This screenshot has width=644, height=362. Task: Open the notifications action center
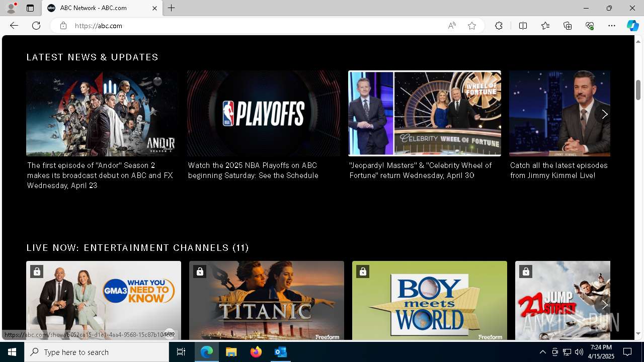click(627, 352)
